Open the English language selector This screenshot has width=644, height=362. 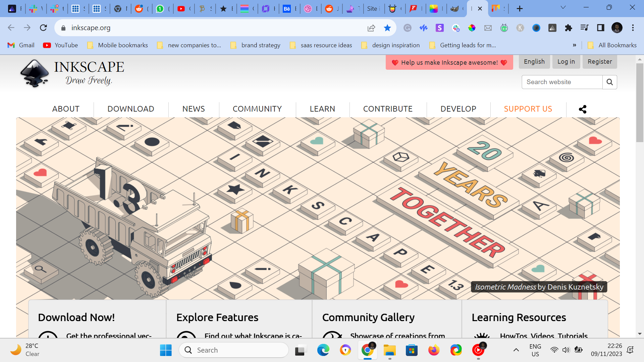pyautogui.click(x=534, y=62)
